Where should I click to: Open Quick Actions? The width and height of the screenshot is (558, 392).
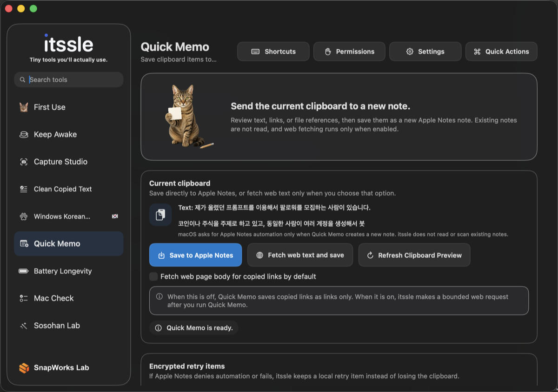tap(501, 52)
